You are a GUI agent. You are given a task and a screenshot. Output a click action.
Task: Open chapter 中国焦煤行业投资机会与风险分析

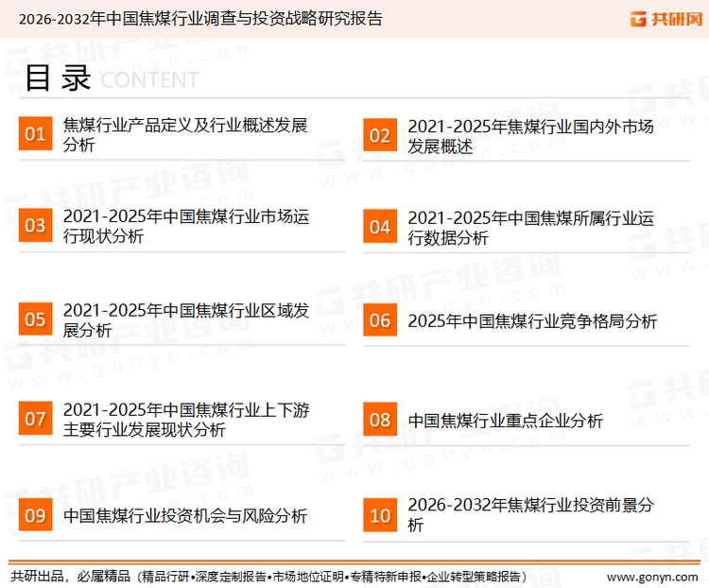coord(185,515)
